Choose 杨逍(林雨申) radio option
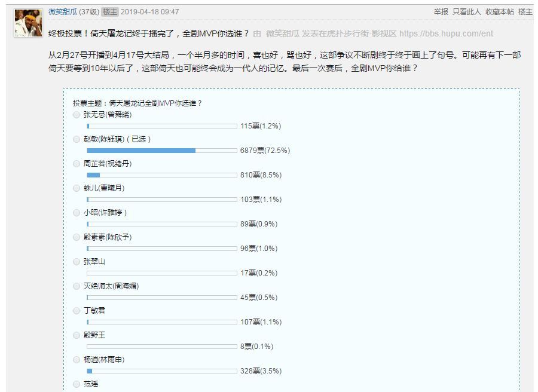The width and height of the screenshot is (538, 392). [x=77, y=360]
